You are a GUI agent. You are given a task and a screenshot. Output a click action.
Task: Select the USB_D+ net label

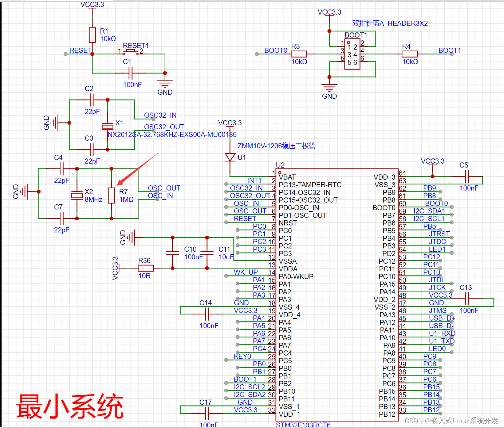[x=442, y=318]
